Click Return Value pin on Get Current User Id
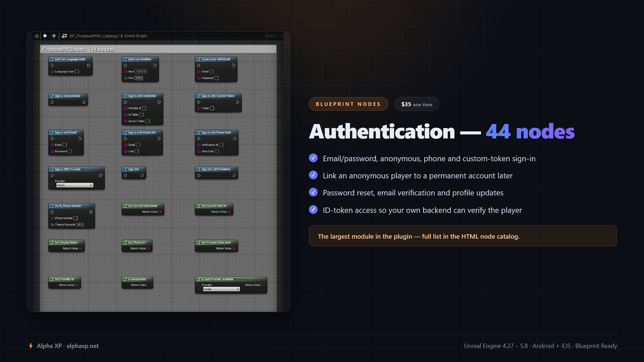 [x=229, y=212]
